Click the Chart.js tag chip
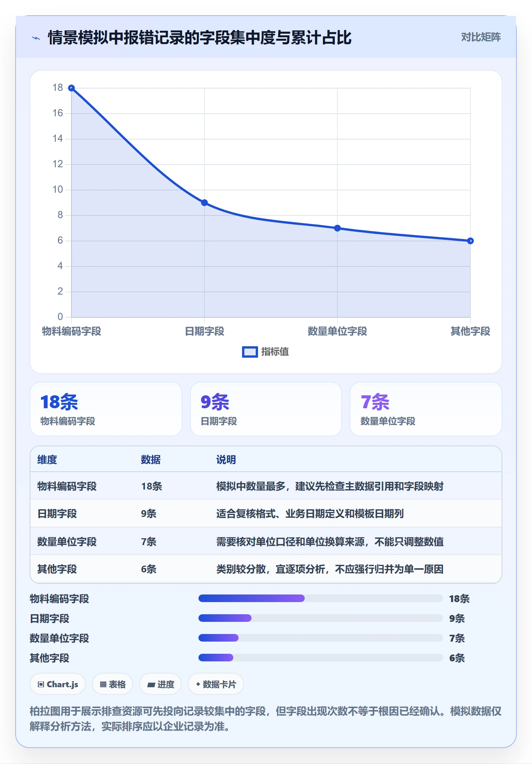This screenshot has width=532, height=764. (58, 684)
